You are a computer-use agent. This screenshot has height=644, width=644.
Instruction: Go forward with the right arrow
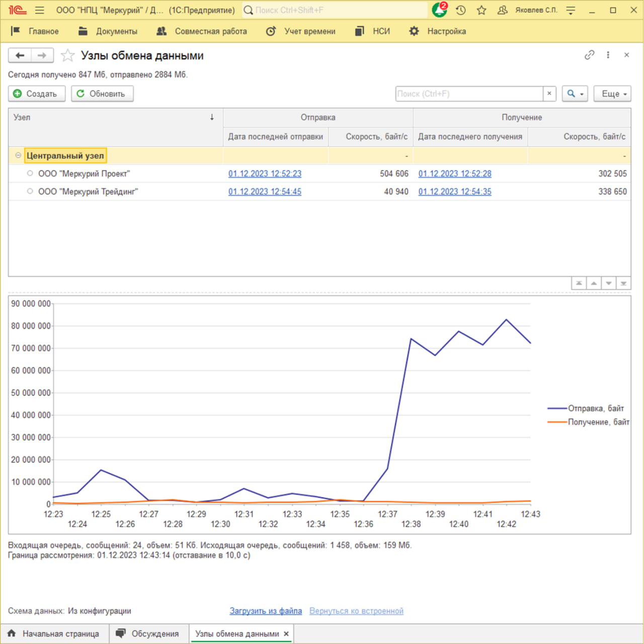[42, 55]
